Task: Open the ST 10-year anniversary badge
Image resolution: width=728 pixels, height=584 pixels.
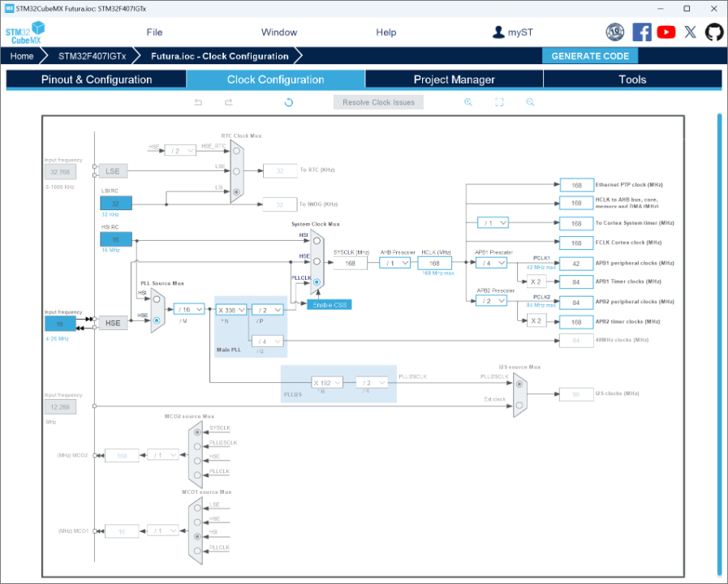Action: (615, 32)
